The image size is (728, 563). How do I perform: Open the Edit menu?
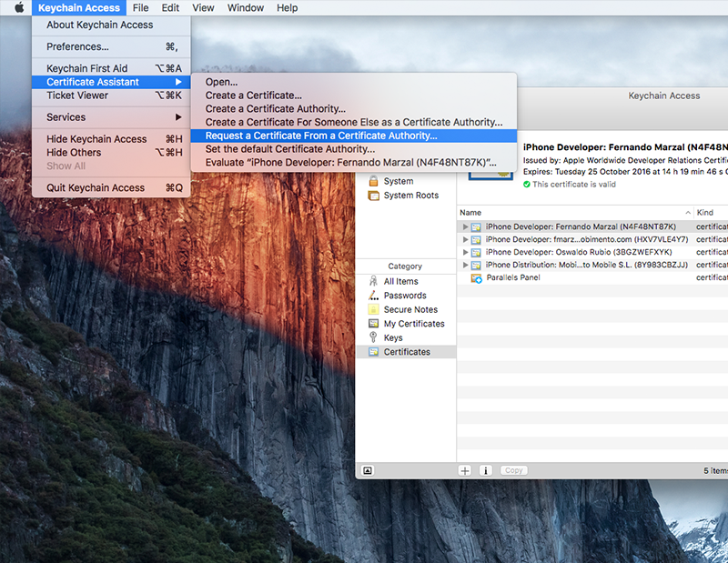coord(170,7)
